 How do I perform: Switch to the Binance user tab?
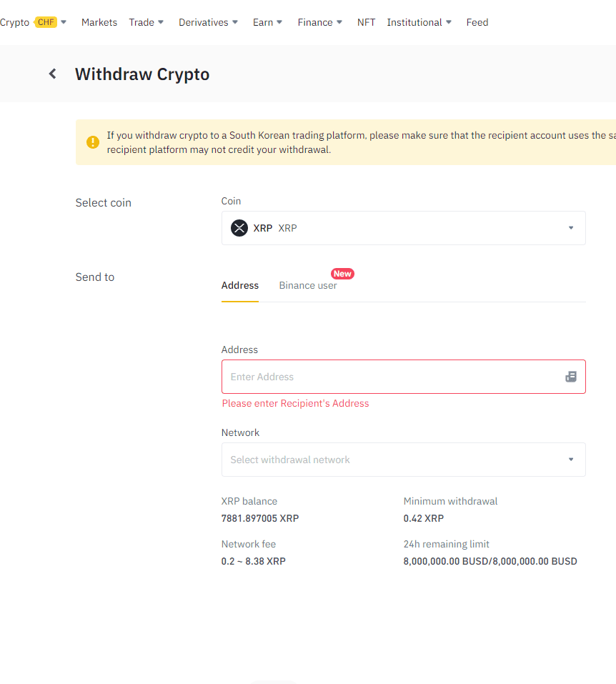coord(308,285)
